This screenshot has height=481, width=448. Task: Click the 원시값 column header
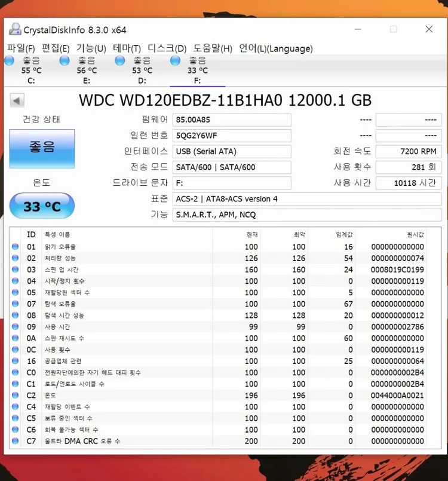point(416,234)
